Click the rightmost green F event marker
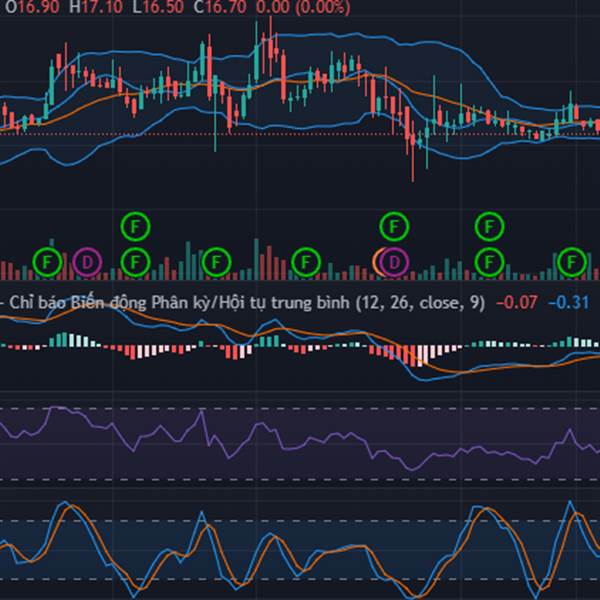The height and width of the screenshot is (600, 600). pos(572,262)
